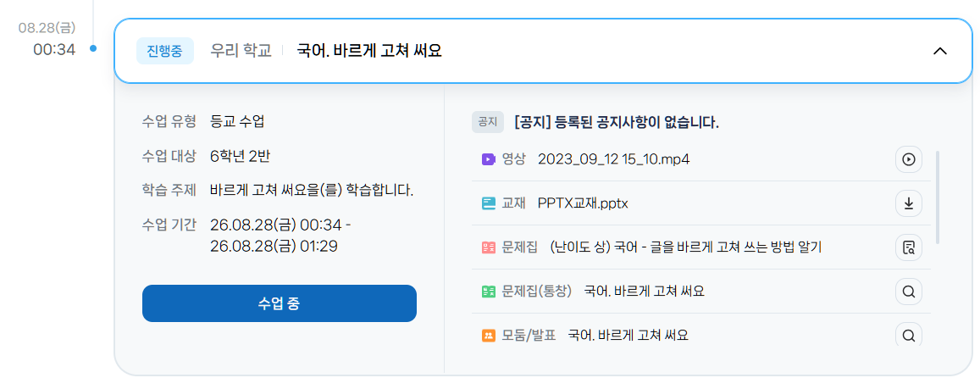Image resolution: width=980 pixels, height=389 pixels.
Task: Click the purple 영상 video icon
Action: click(x=489, y=159)
